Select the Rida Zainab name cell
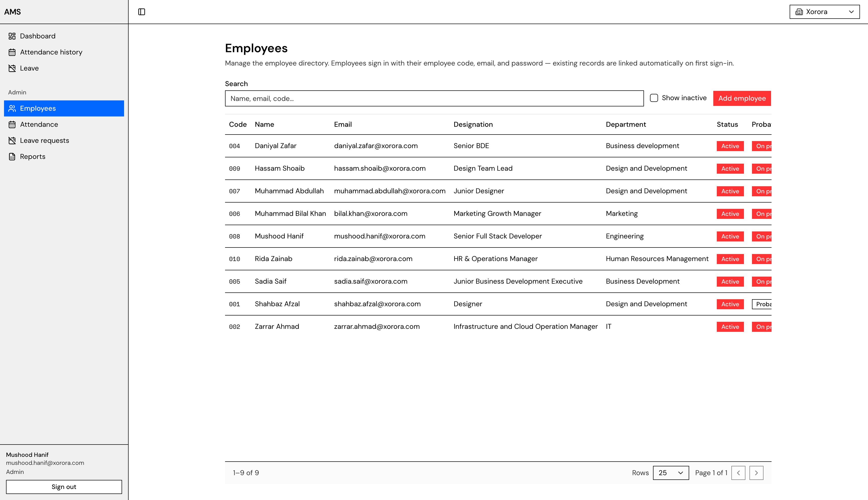This screenshot has width=868, height=500. pyautogui.click(x=273, y=259)
